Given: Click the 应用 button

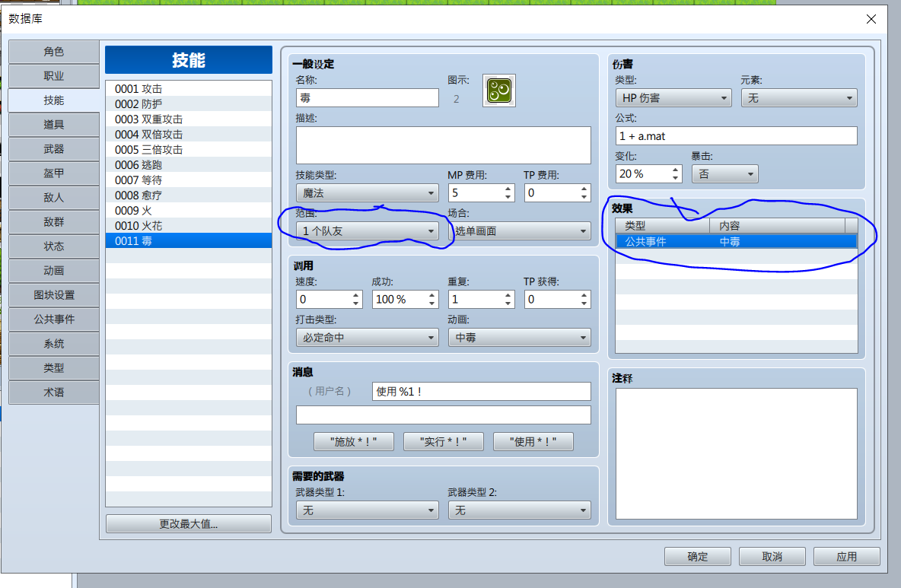Looking at the screenshot, I should click(847, 556).
